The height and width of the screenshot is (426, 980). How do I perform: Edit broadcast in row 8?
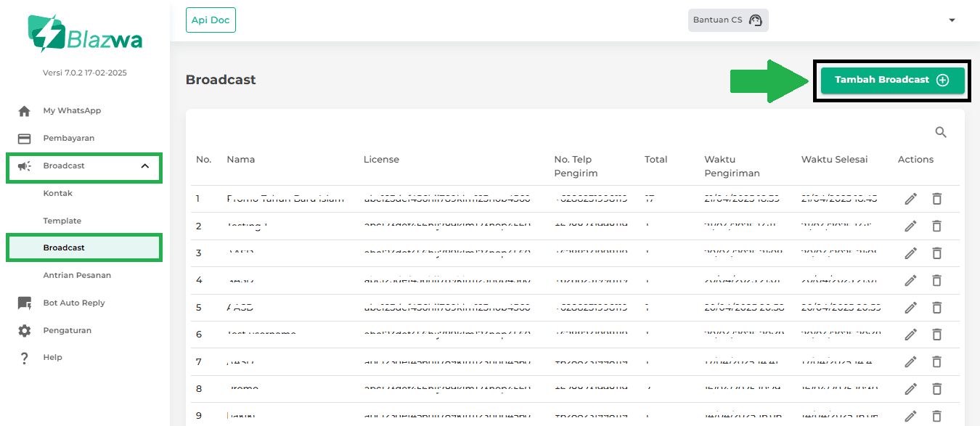[x=911, y=389]
